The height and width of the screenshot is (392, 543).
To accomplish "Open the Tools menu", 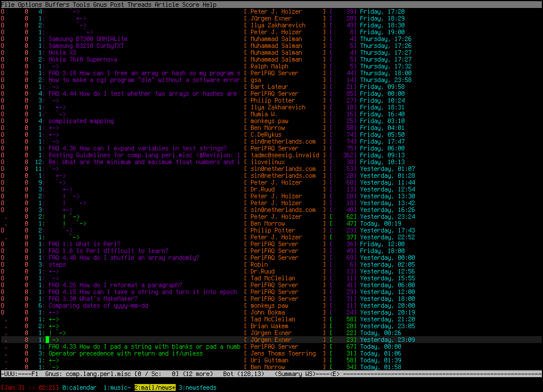I will [81, 5].
